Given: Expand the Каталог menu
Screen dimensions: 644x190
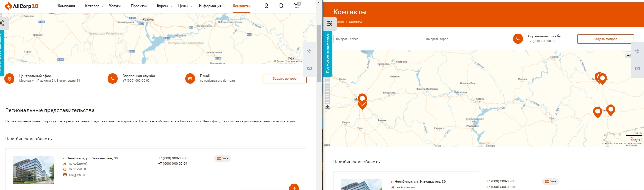Looking at the screenshot, I should (94, 6).
